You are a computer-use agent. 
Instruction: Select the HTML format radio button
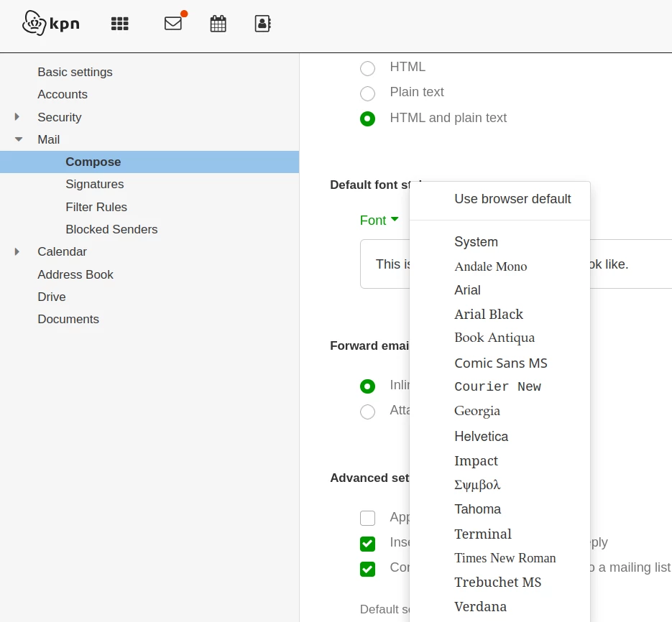[x=367, y=68]
